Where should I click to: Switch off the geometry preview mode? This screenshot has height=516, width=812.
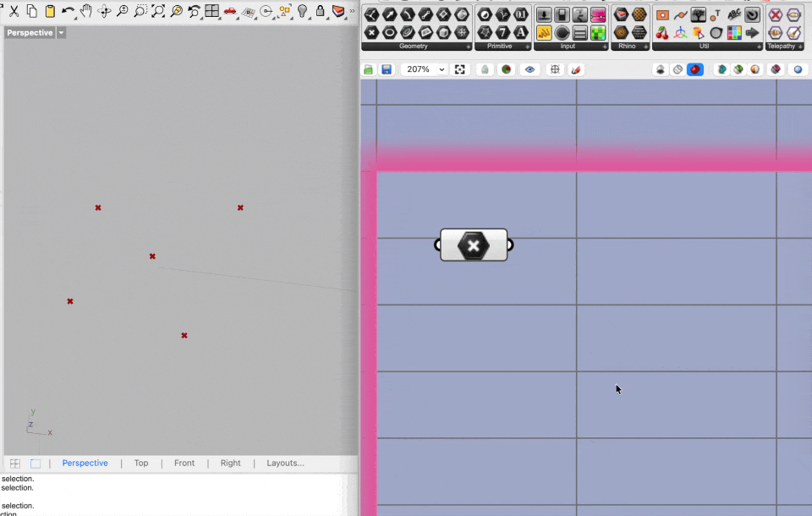click(661, 69)
